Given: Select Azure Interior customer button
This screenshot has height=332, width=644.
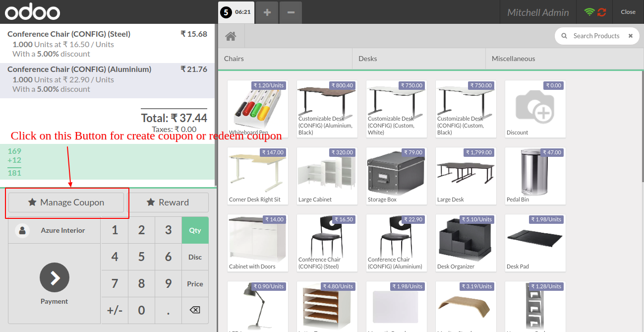Looking at the screenshot, I should tap(55, 230).
